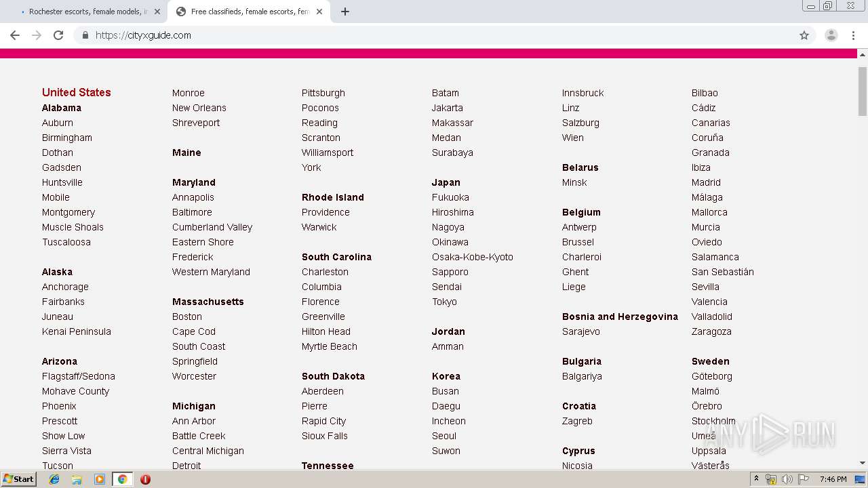Select the Chrome taskbar icon
Viewport: 868px width, 488px height.
tap(123, 479)
